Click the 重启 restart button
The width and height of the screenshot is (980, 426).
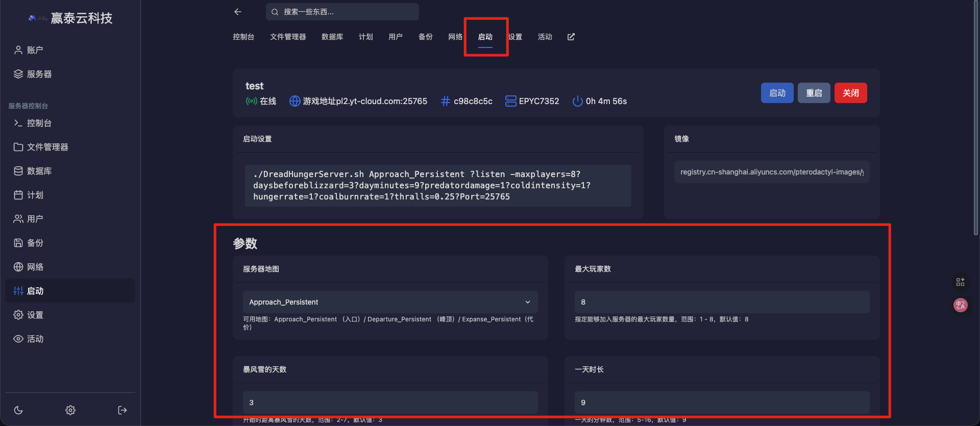pos(814,93)
